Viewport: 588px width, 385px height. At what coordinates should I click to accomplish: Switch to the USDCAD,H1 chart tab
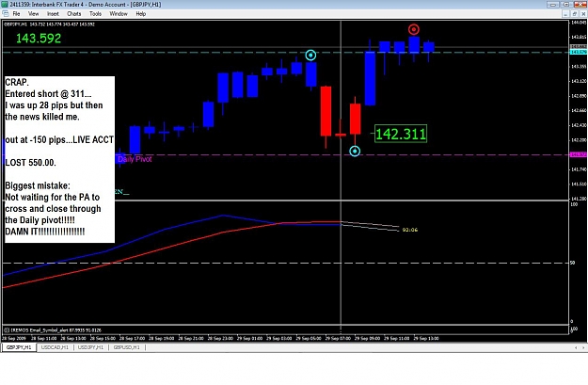coord(55,347)
